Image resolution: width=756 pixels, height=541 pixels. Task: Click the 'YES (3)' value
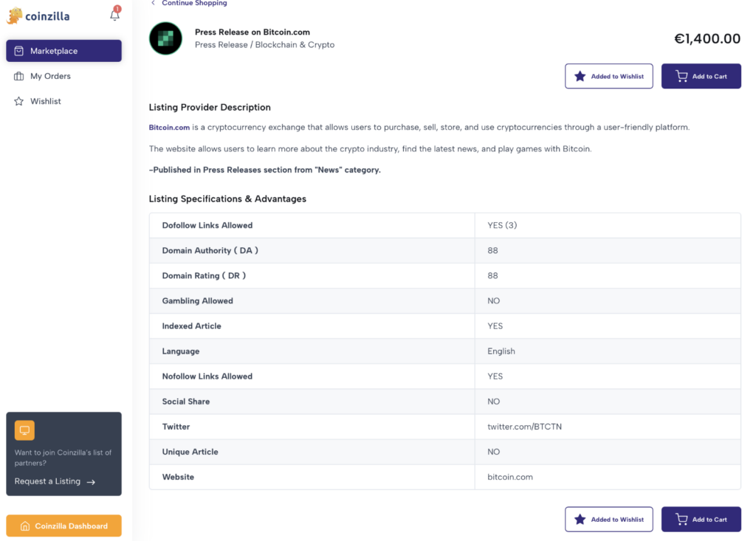click(502, 225)
